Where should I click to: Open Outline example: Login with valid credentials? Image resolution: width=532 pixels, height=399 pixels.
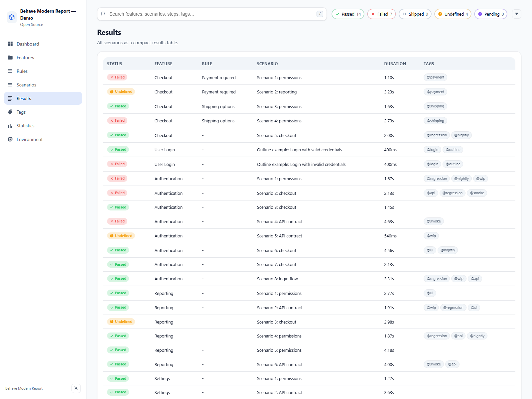click(x=299, y=150)
